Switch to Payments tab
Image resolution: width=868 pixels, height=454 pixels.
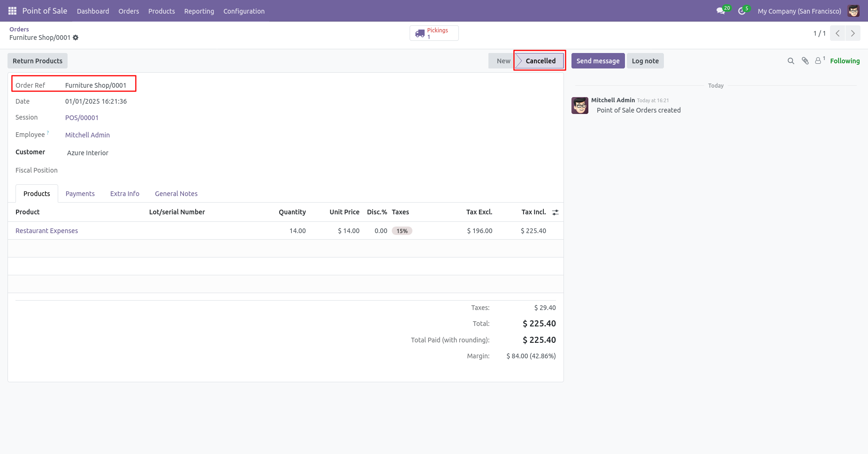coord(80,194)
